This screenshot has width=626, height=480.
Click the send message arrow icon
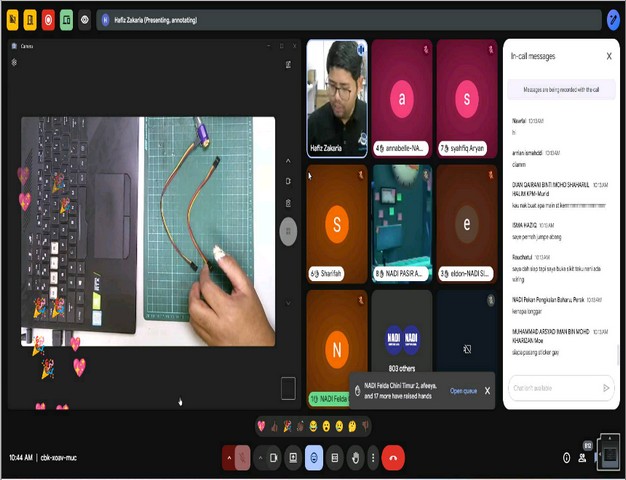tap(605, 387)
